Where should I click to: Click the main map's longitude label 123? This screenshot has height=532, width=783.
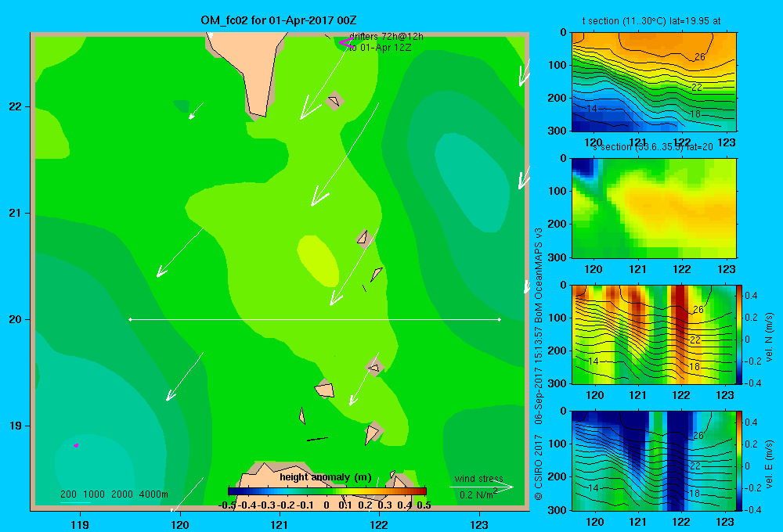coord(479,524)
